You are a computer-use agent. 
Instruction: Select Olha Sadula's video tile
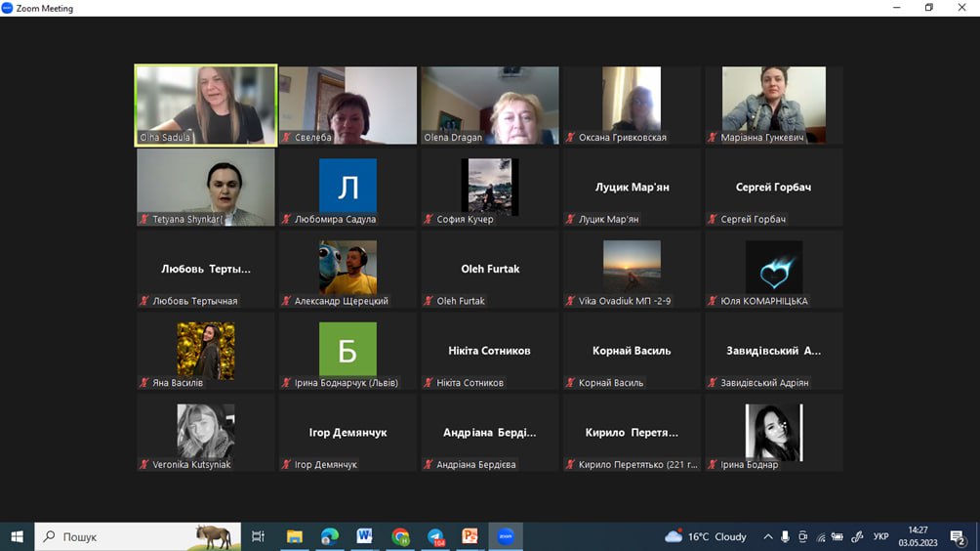tap(206, 106)
